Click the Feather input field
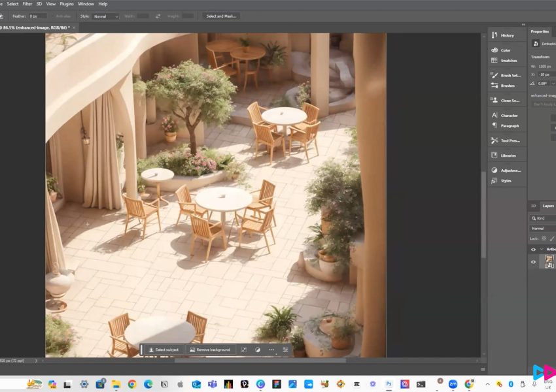 click(38, 16)
